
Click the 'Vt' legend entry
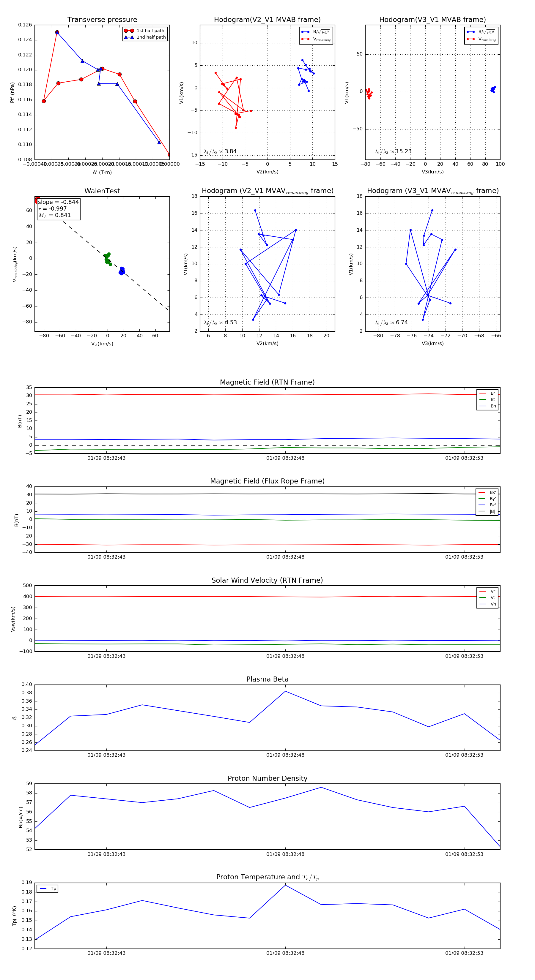(x=488, y=598)
